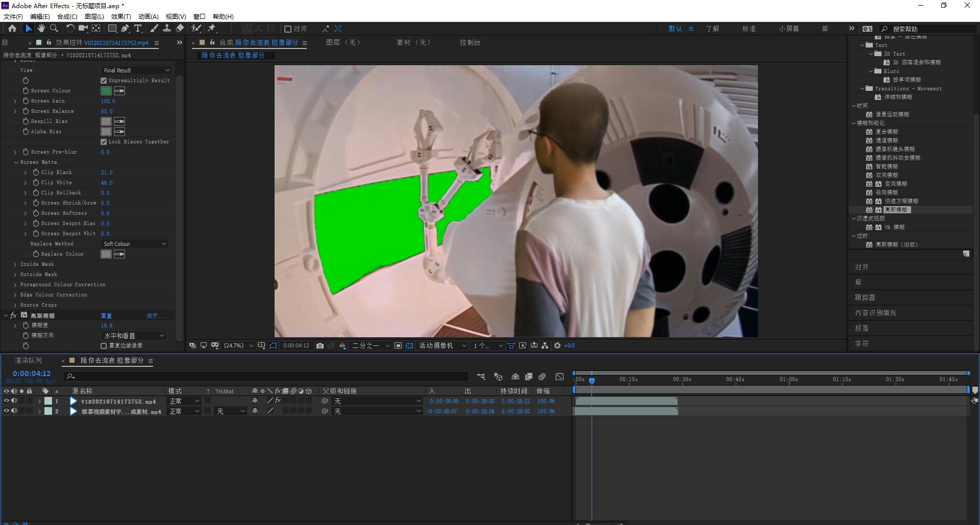Select the Unified Camera tool
The width and height of the screenshot is (980, 525).
(x=83, y=29)
